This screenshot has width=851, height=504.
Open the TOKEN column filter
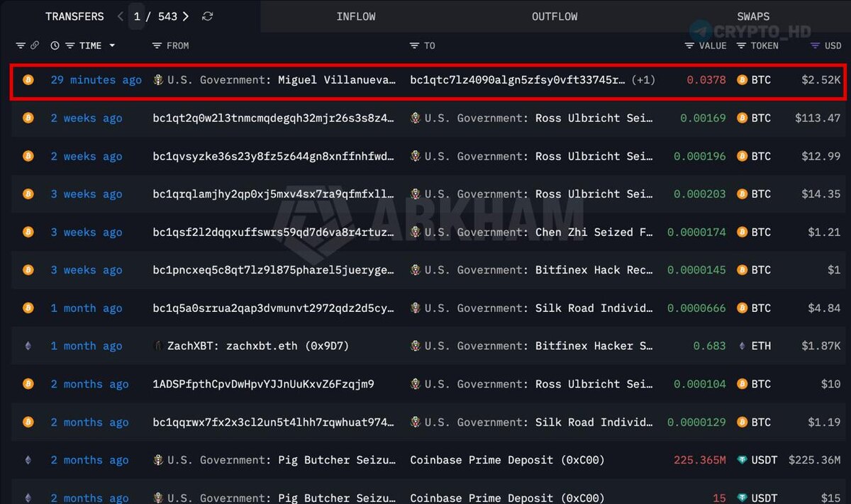tap(741, 45)
